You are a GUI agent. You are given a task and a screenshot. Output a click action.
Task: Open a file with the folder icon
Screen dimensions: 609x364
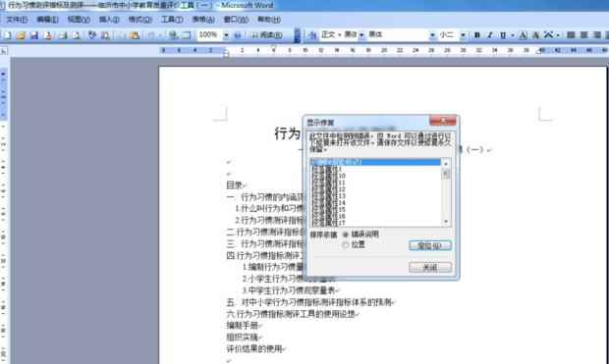(x=21, y=35)
